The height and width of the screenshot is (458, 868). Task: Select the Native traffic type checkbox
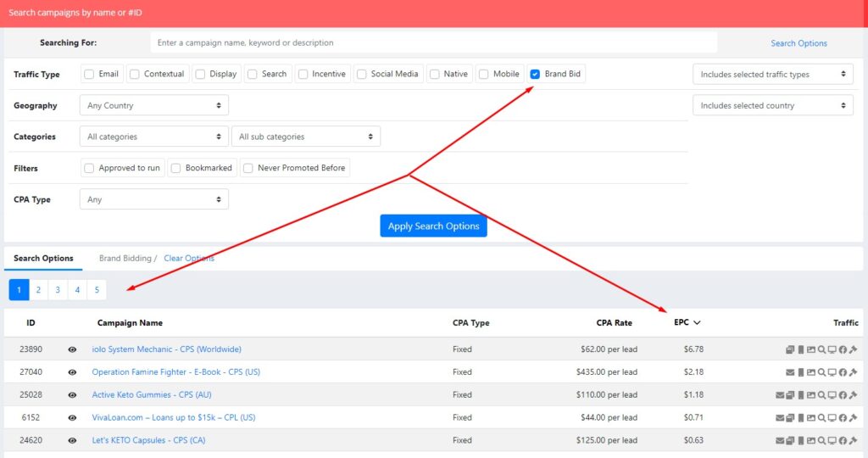[x=435, y=74]
